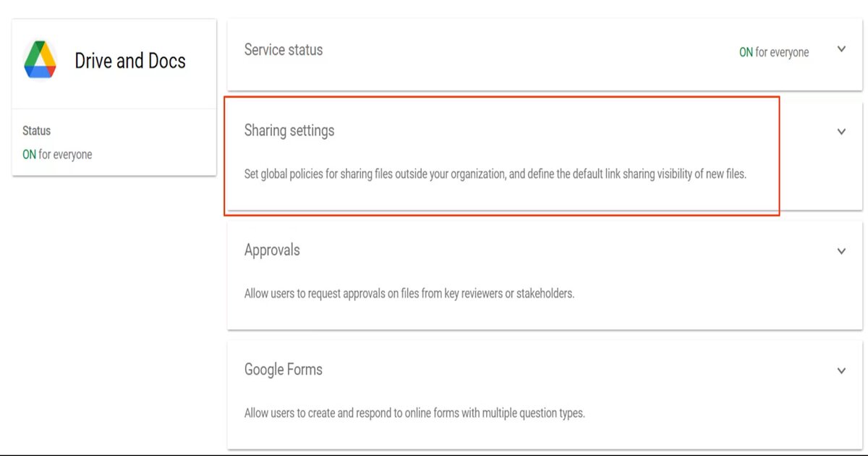Image resolution: width=868 pixels, height=456 pixels.
Task: Click the Drive and Docs title
Action: click(130, 61)
